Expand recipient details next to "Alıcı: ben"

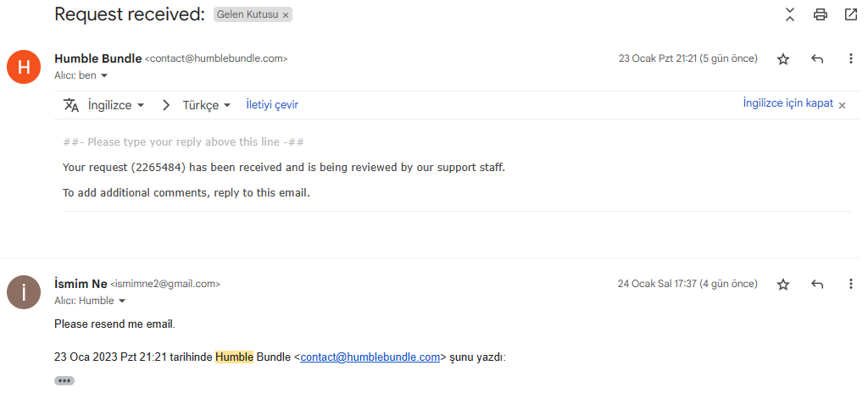(x=104, y=76)
